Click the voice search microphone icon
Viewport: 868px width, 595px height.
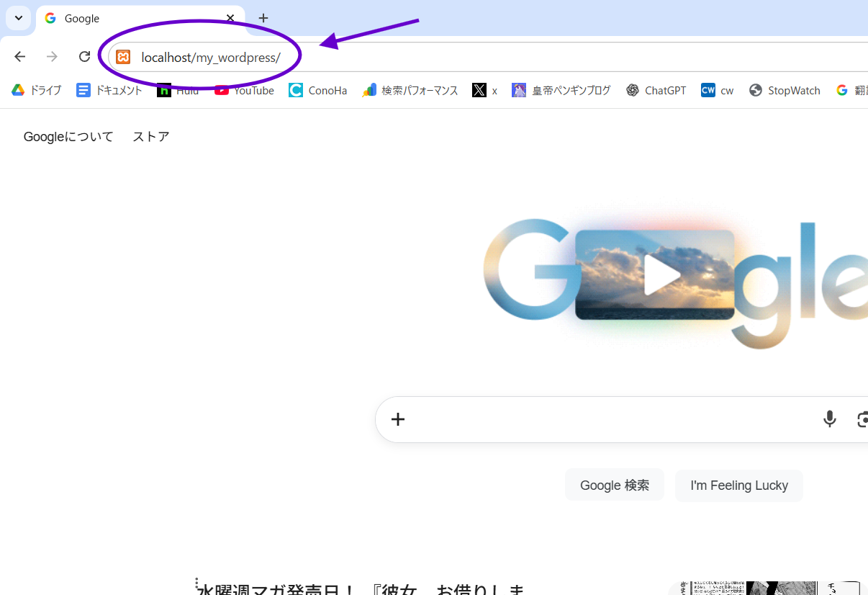point(829,419)
